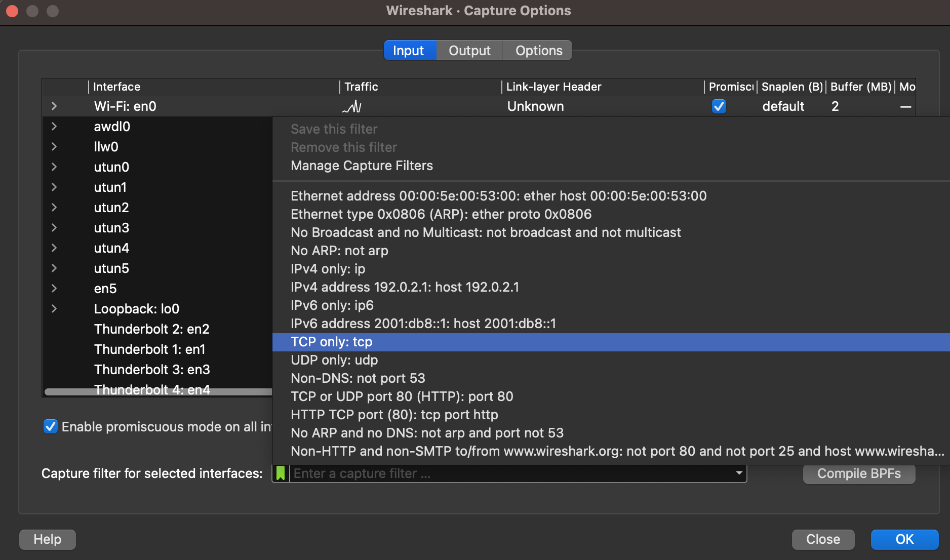The height and width of the screenshot is (560, 950).
Task: Click the Promiscuous column header
Action: click(731, 87)
